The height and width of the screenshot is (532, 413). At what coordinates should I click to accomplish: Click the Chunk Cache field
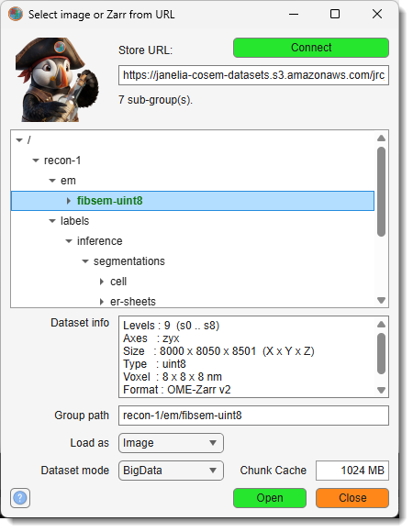[x=352, y=471]
